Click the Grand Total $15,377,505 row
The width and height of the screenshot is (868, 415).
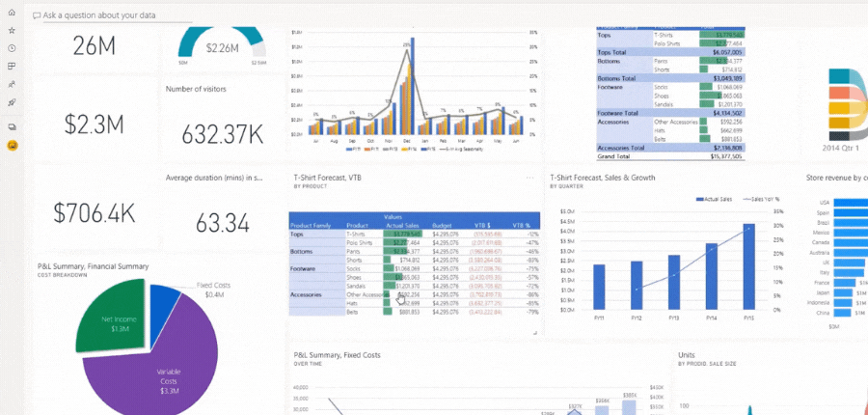tap(670, 156)
